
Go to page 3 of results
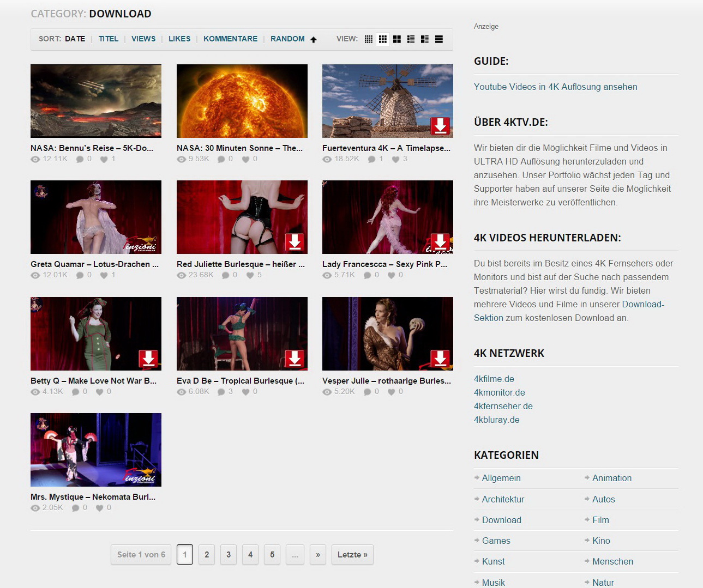coord(229,555)
